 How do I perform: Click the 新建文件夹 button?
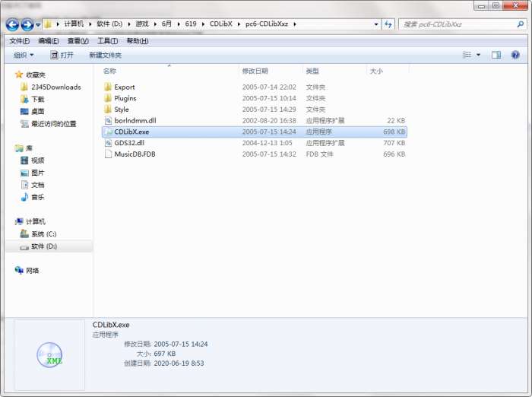pyautogui.click(x=105, y=55)
